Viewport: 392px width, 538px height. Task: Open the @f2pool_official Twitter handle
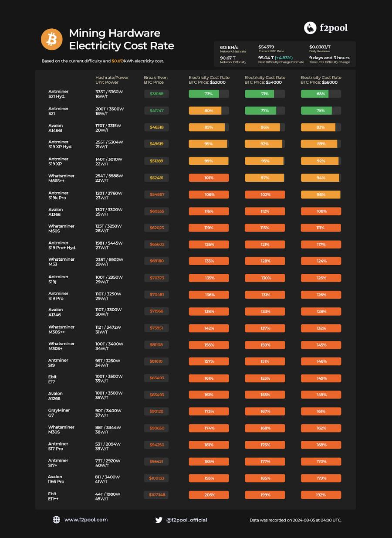click(x=187, y=520)
